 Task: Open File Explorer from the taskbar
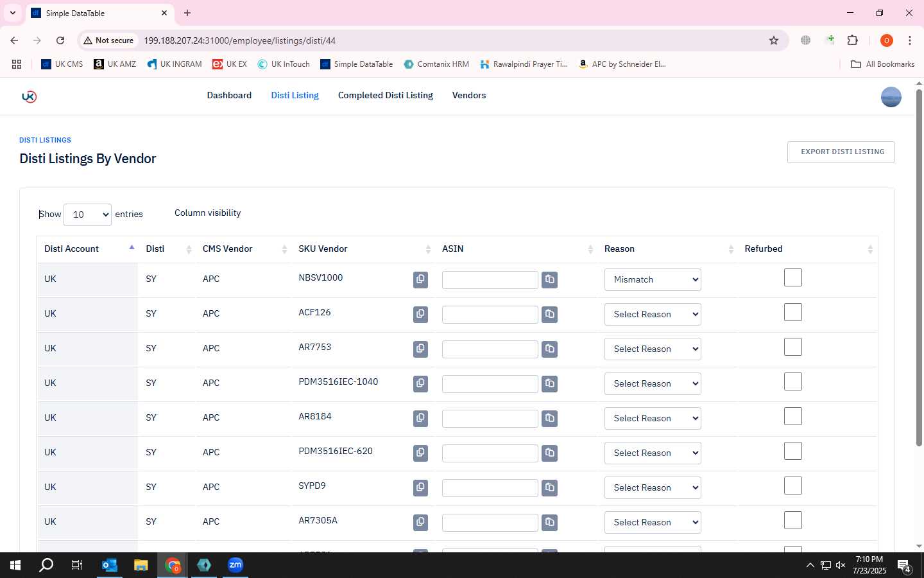click(141, 565)
